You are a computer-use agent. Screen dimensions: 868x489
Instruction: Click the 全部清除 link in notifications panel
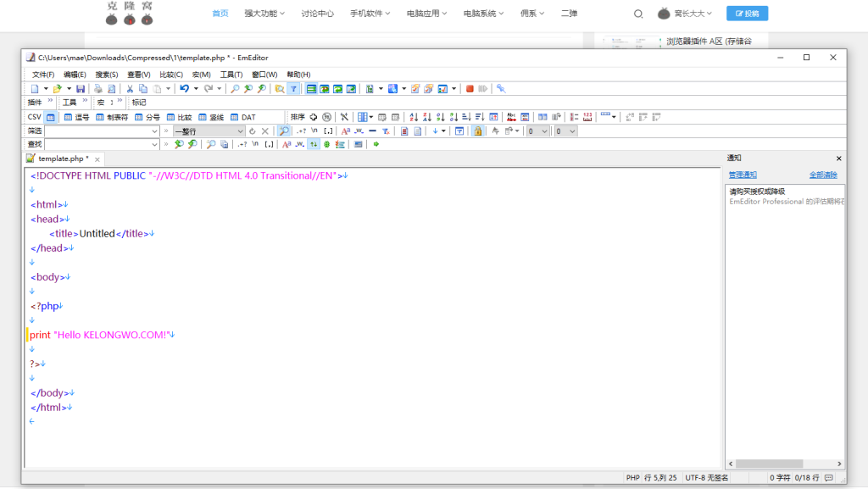[823, 175]
